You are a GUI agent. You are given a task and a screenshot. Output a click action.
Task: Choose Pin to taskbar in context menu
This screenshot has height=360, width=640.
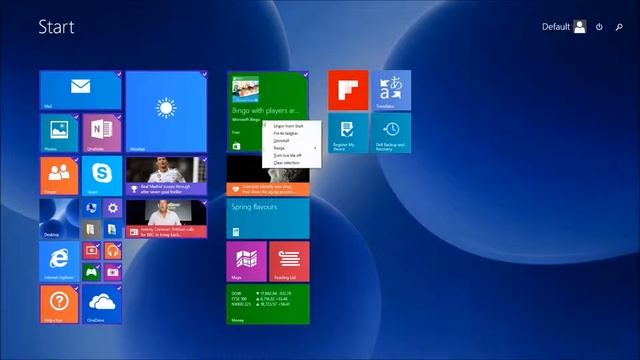pyautogui.click(x=291, y=133)
